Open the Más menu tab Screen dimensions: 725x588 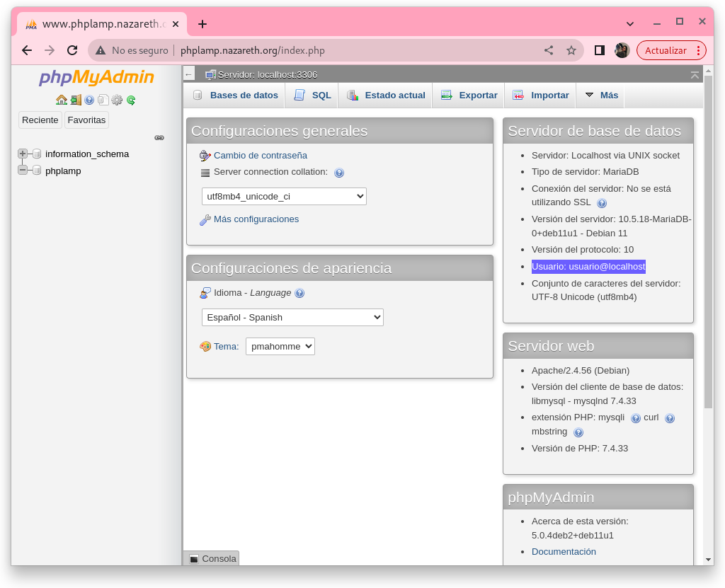601,95
